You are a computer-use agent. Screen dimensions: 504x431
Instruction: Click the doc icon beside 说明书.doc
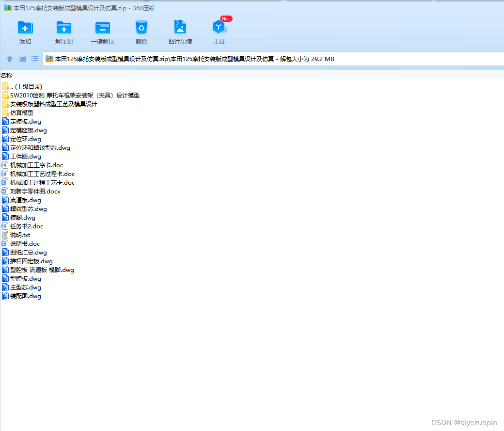(4, 243)
